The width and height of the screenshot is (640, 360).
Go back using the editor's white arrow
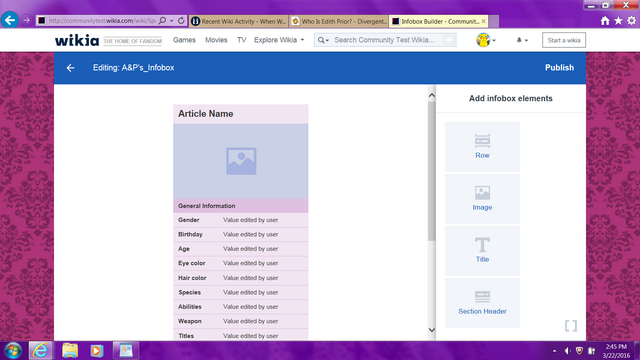71,68
